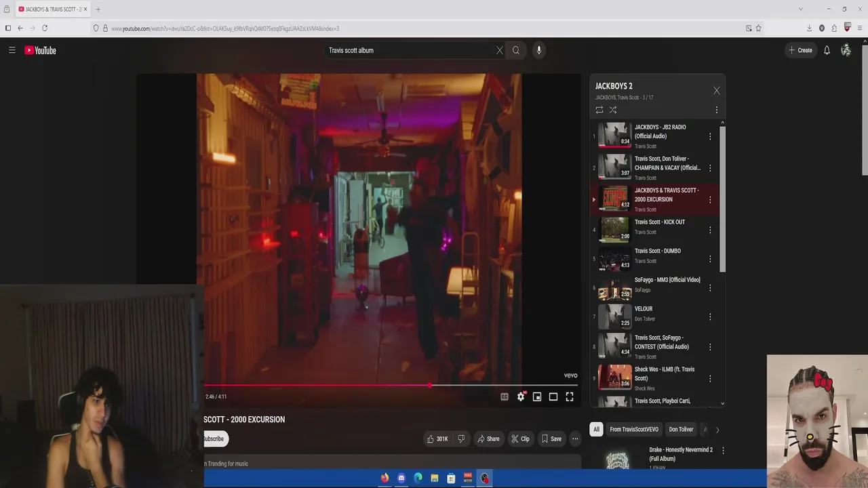
Task: Play the CHAMPAIN & VACAY thumbnail
Action: point(614,166)
